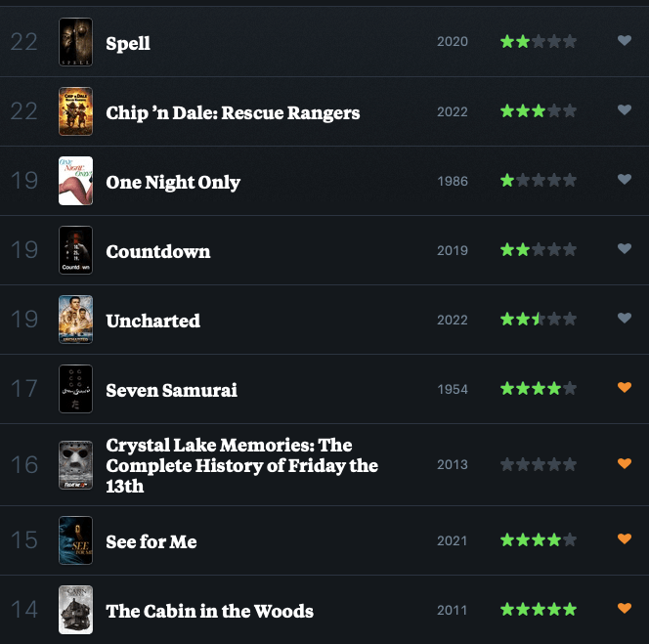Open the Seven Samurai film title
The width and height of the screenshot is (649, 644).
click(x=172, y=390)
